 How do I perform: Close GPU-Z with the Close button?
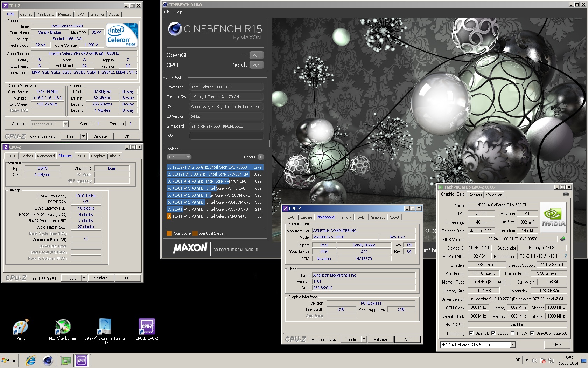point(557,345)
